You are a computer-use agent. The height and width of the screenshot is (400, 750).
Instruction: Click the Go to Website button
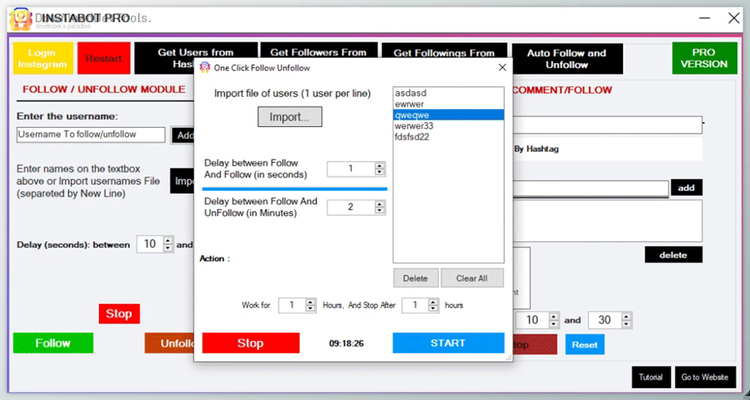tap(705, 377)
